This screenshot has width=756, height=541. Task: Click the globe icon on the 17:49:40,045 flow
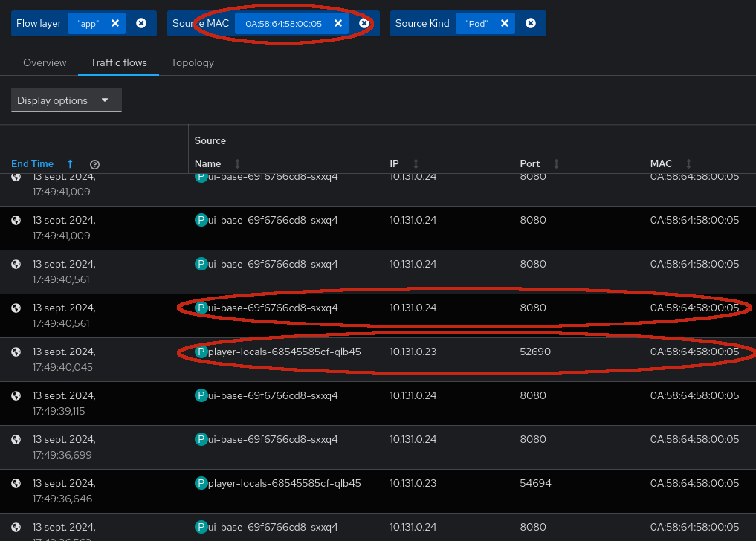16,352
